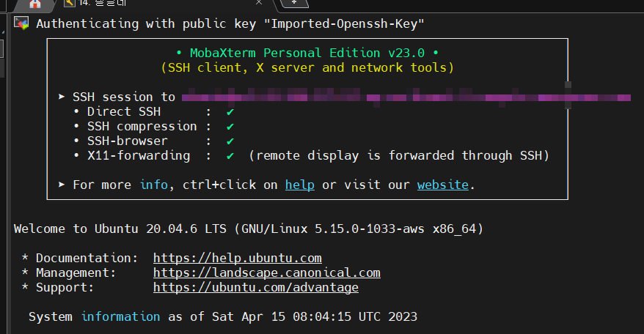
Task: Open the https://help.ubuntu.com documentation link
Action: point(238,258)
